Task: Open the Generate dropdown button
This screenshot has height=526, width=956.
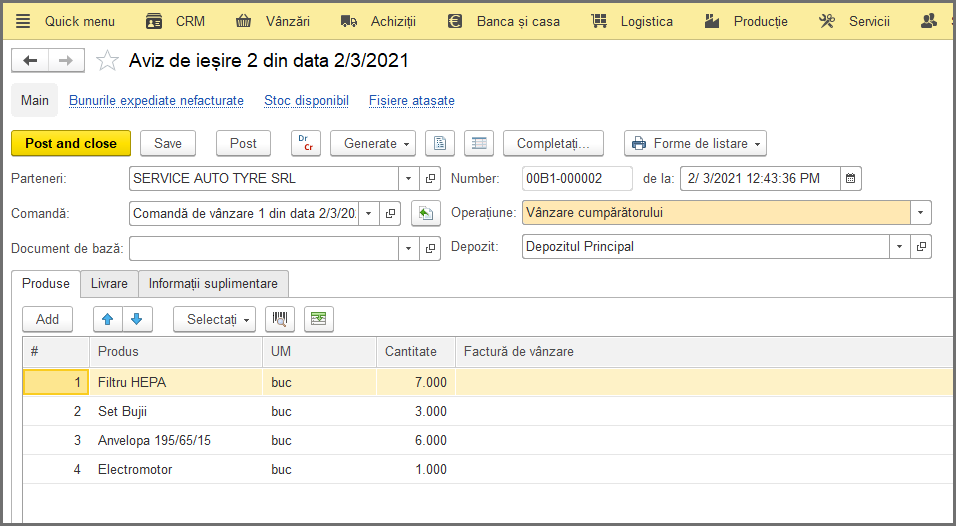Action: pyautogui.click(x=373, y=143)
